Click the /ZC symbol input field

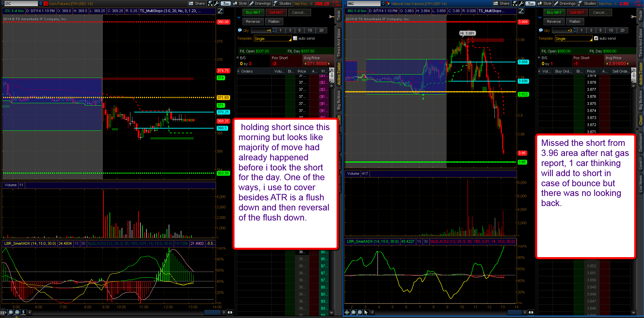point(21,4)
